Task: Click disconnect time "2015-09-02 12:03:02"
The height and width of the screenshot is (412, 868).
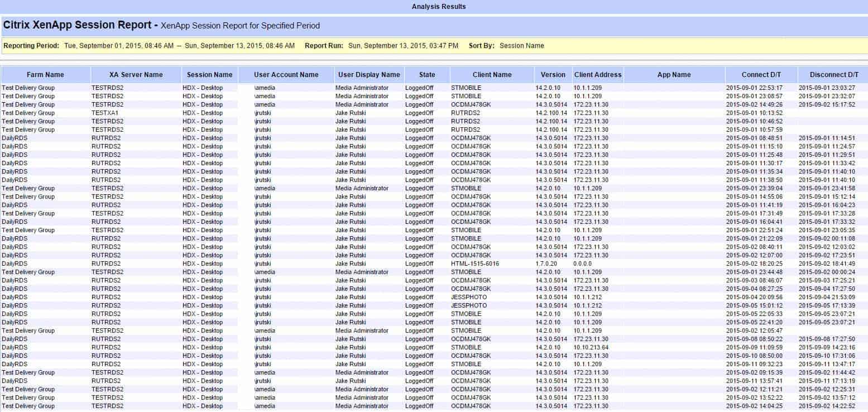Action: tap(827, 247)
